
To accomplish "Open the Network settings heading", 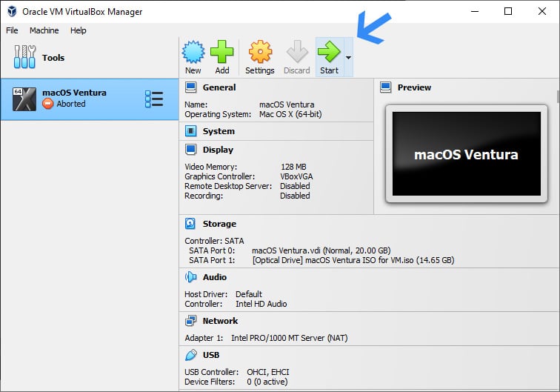I will [x=220, y=321].
